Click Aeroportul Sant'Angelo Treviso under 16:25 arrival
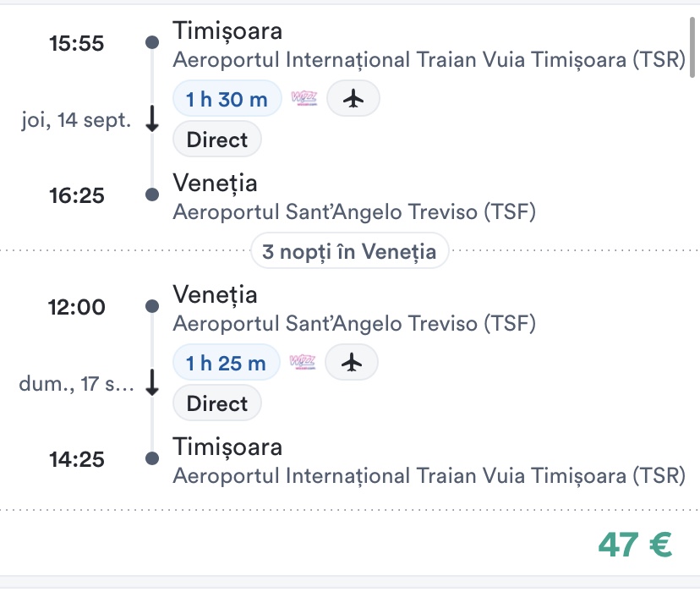Viewport: 700px width, 592px height. (x=354, y=211)
